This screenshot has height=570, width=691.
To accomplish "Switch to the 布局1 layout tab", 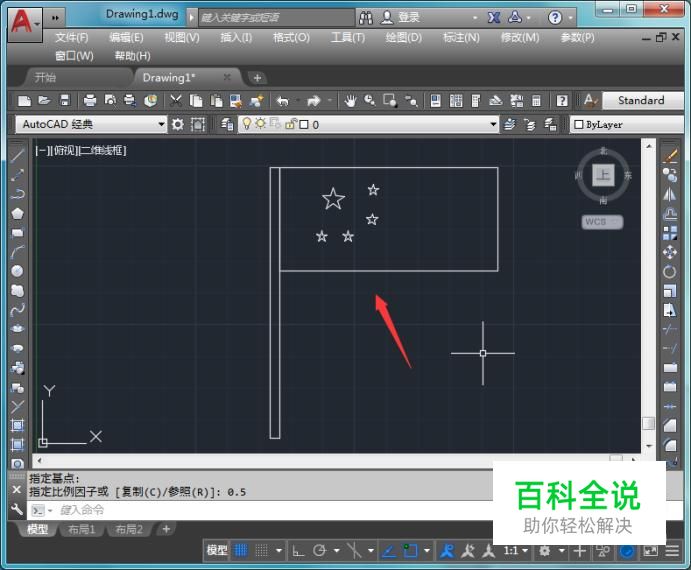I will 82,529.
